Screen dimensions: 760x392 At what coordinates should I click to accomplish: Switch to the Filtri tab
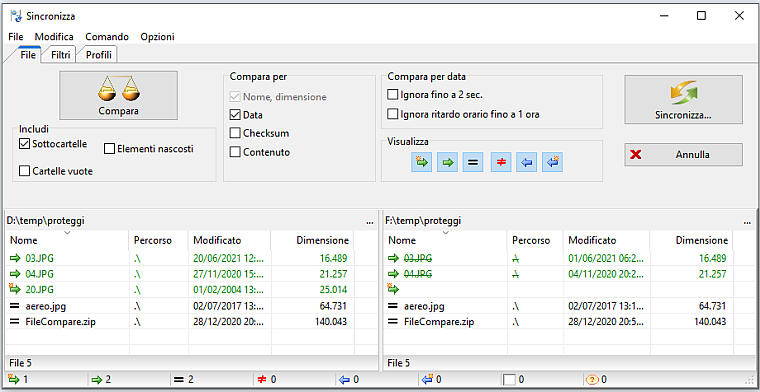[x=61, y=55]
